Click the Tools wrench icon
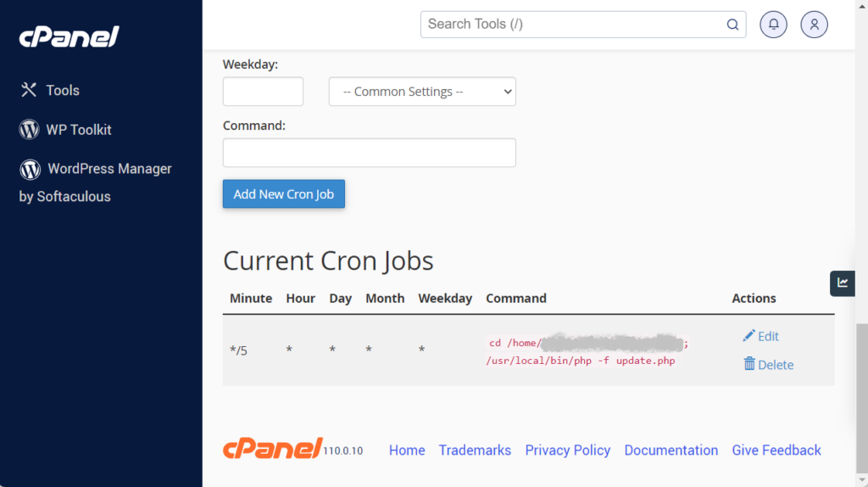868x487 pixels. [29, 90]
